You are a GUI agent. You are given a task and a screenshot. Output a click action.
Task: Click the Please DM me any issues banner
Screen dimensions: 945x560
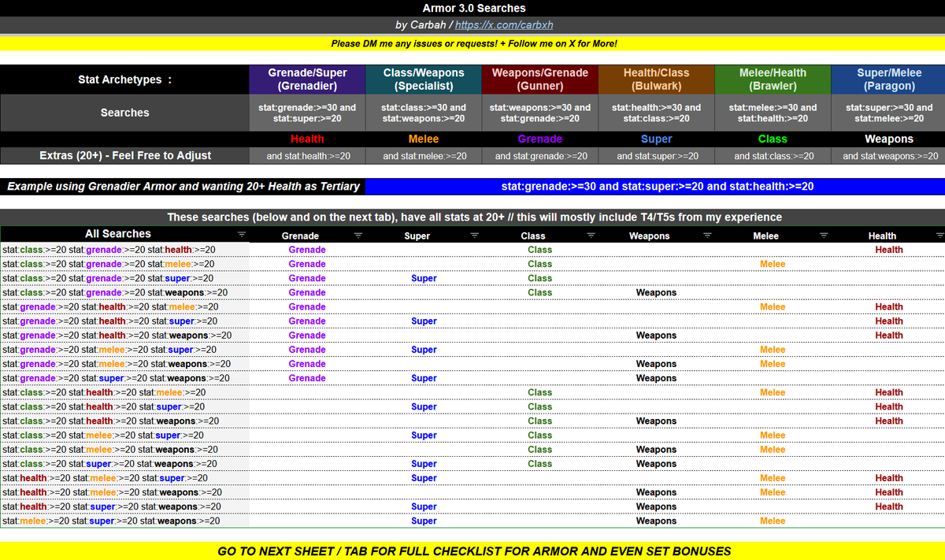click(472, 43)
